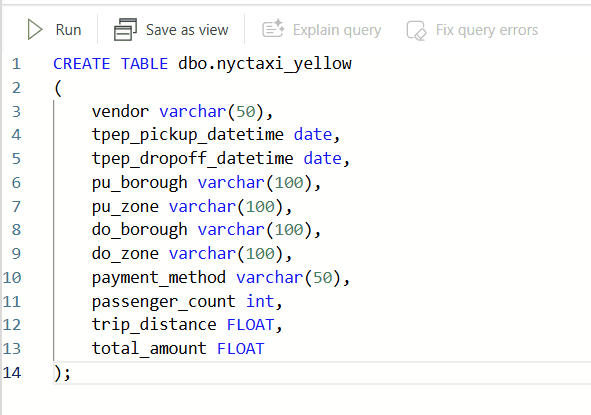
Task: Click varchar(100) on the do_borough line
Action: (254, 230)
